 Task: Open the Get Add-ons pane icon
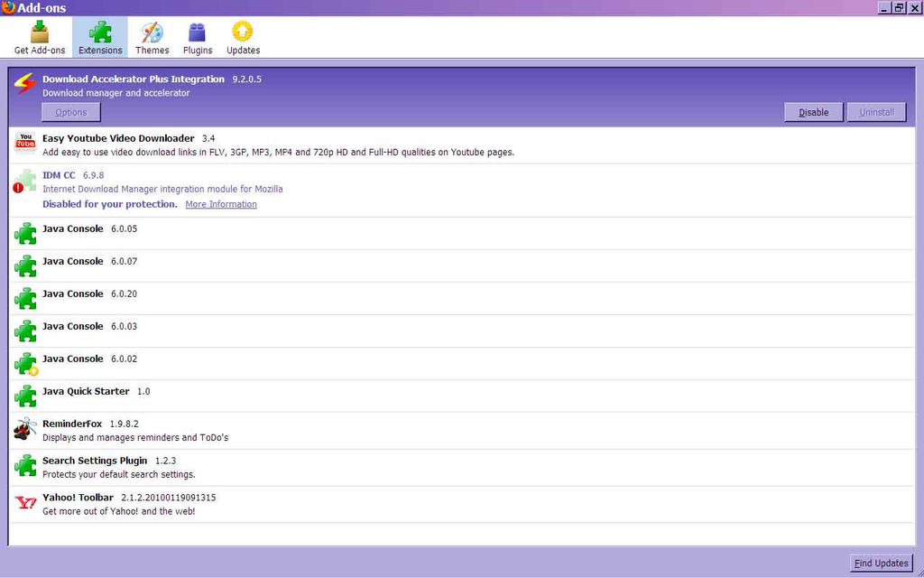click(40, 32)
